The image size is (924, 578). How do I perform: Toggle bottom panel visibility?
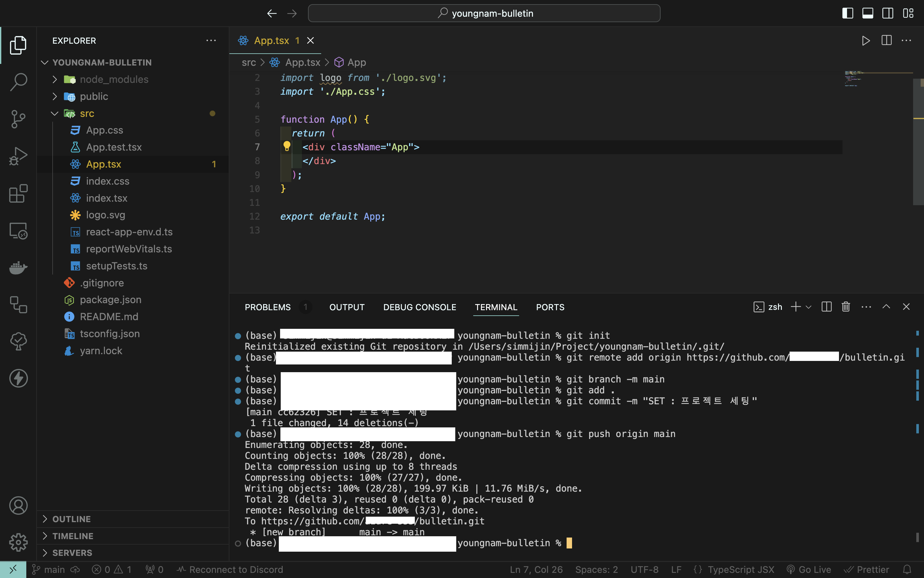pyautogui.click(x=868, y=13)
